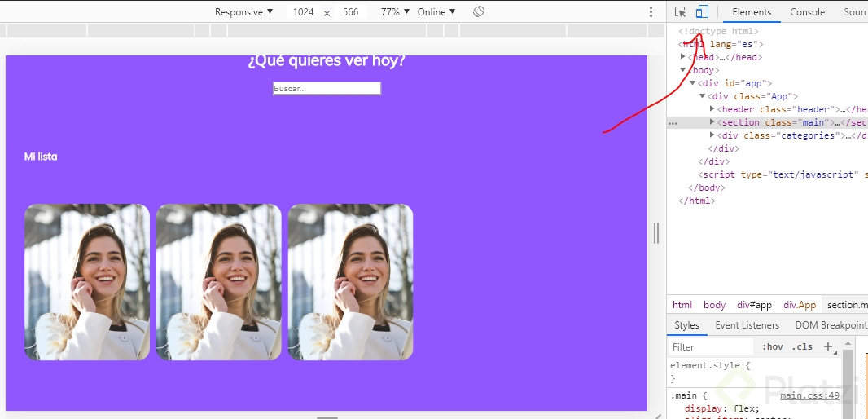Viewport: 868px width, 419px height.
Task: Click the .main selector in Styles
Action: pyautogui.click(x=684, y=395)
